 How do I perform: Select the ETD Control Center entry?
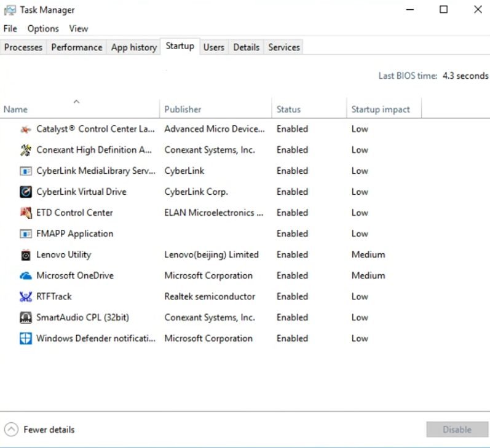tap(74, 213)
